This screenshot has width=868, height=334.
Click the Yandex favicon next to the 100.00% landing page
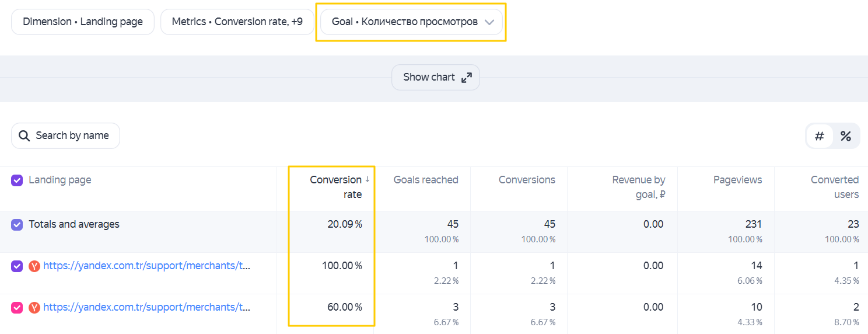coord(34,266)
